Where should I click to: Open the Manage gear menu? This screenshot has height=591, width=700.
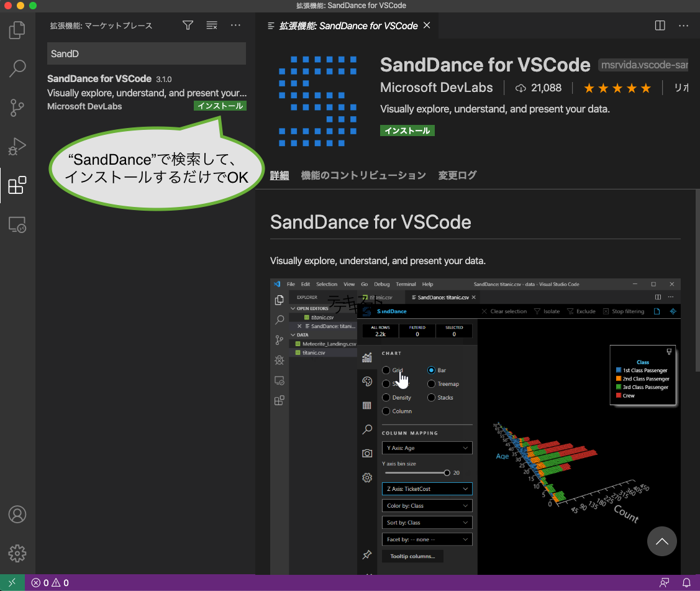17,553
